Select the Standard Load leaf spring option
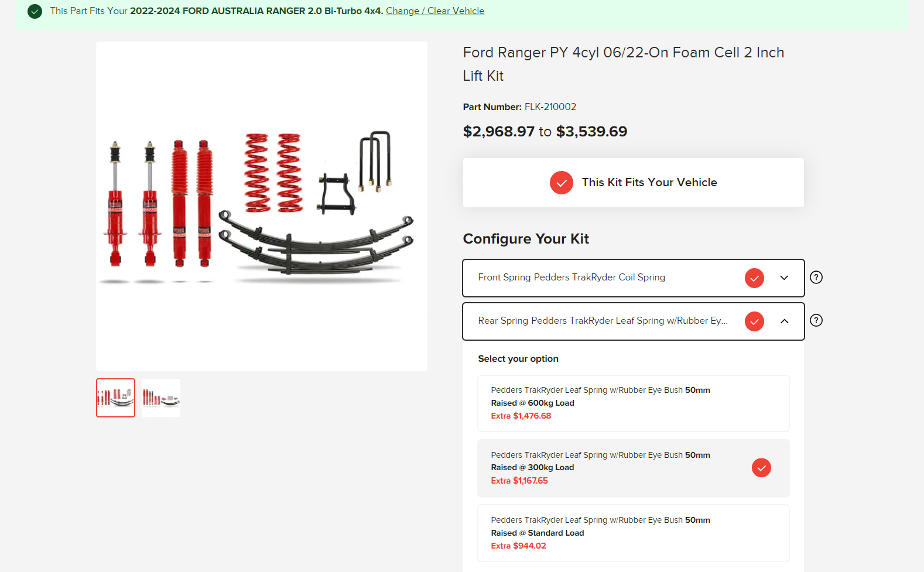The height and width of the screenshot is (572, 924). (x=633, y=533)
